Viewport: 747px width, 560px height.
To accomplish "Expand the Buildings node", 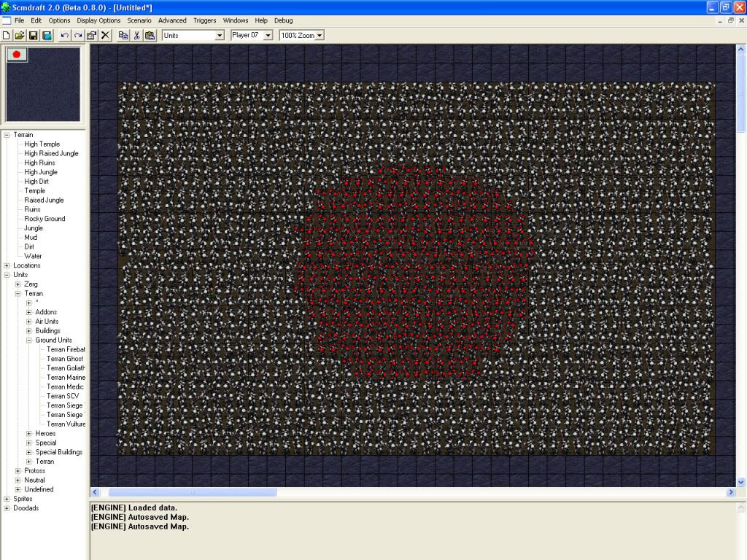I will coord(29,331).
